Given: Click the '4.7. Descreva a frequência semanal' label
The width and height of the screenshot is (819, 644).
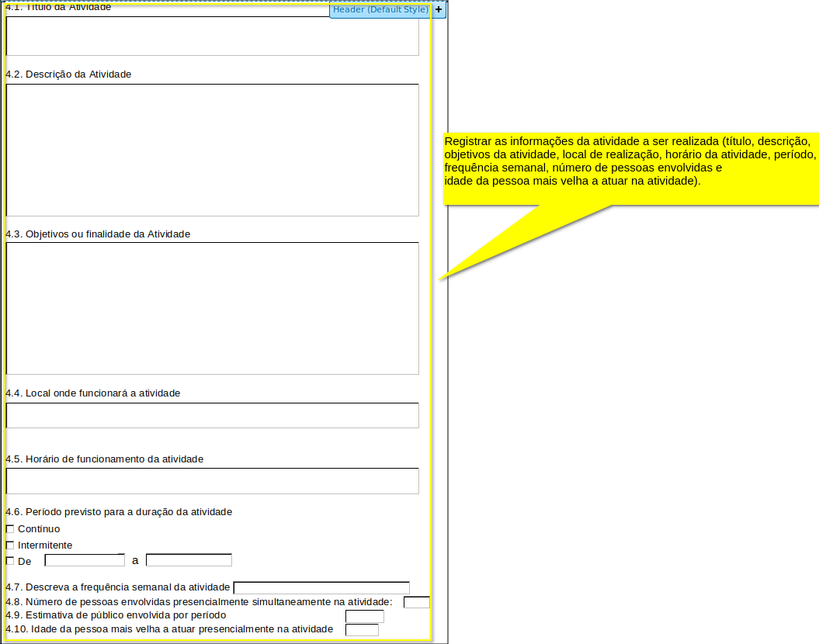Looking at the screenshot, I should click(117, 587).
